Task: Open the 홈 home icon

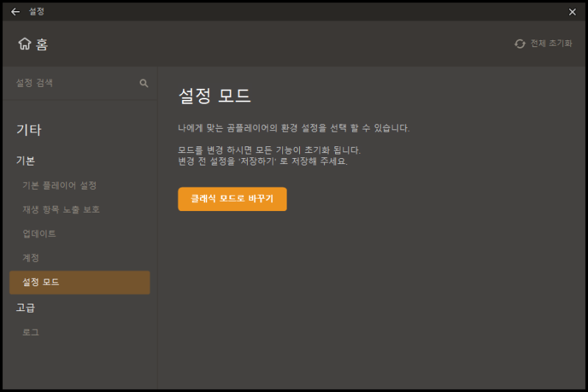Action: 25,44
